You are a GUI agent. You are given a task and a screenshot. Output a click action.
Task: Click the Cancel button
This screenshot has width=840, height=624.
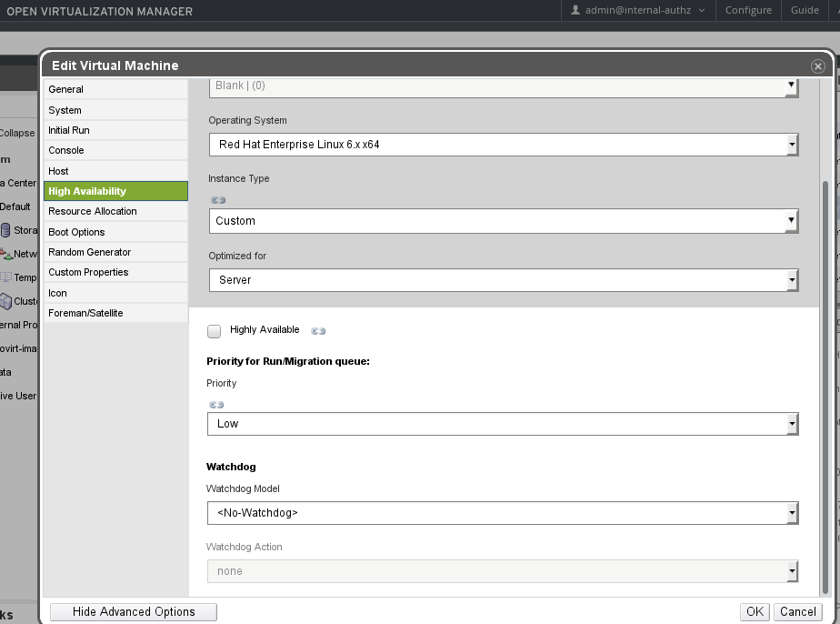[x=798, y=612]
